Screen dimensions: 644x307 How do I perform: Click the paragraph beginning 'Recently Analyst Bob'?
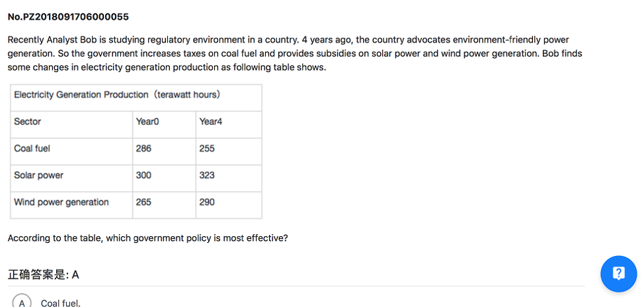[295, 54]
